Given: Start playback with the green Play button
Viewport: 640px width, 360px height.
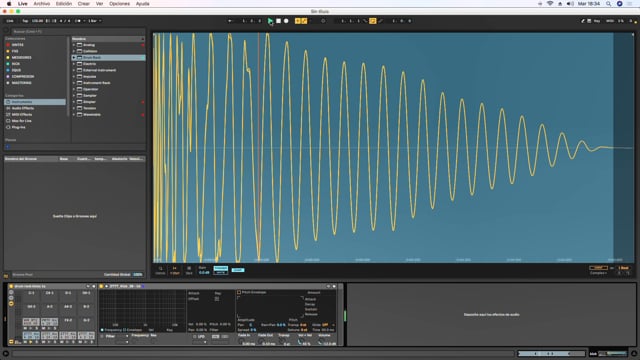Looking at the screenshot, I should tap(270, 21).
